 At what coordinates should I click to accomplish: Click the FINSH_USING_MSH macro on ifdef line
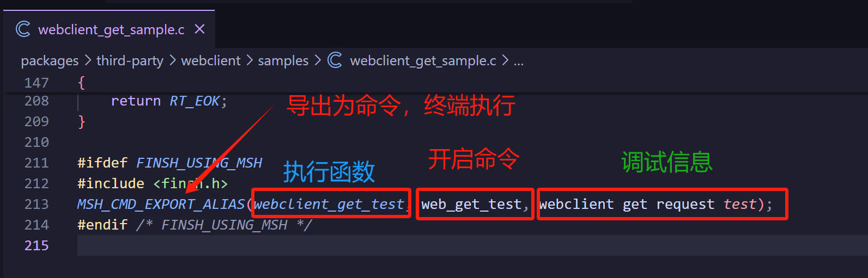[x=199, y=163]
